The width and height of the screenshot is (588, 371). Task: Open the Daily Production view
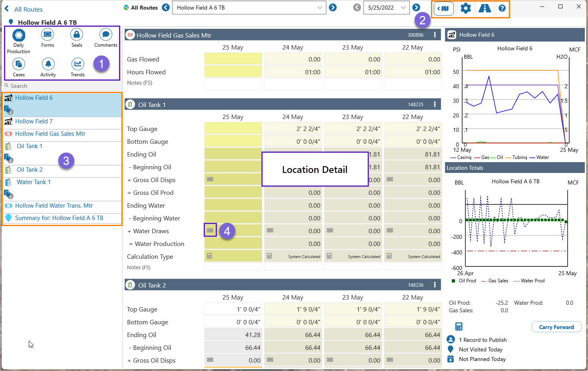click(x=19, y=36)
